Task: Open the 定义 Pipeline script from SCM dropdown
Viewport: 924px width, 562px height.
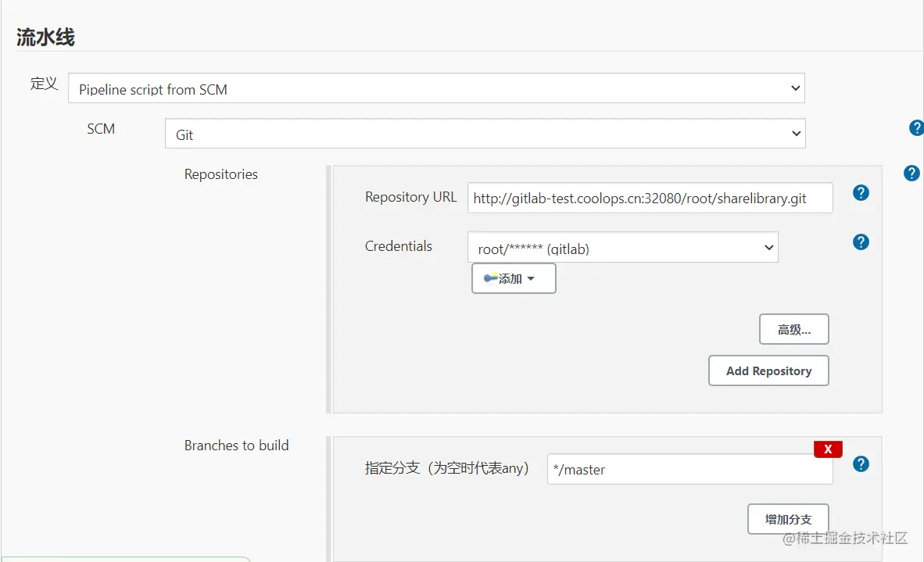Action: pos(436,88)
